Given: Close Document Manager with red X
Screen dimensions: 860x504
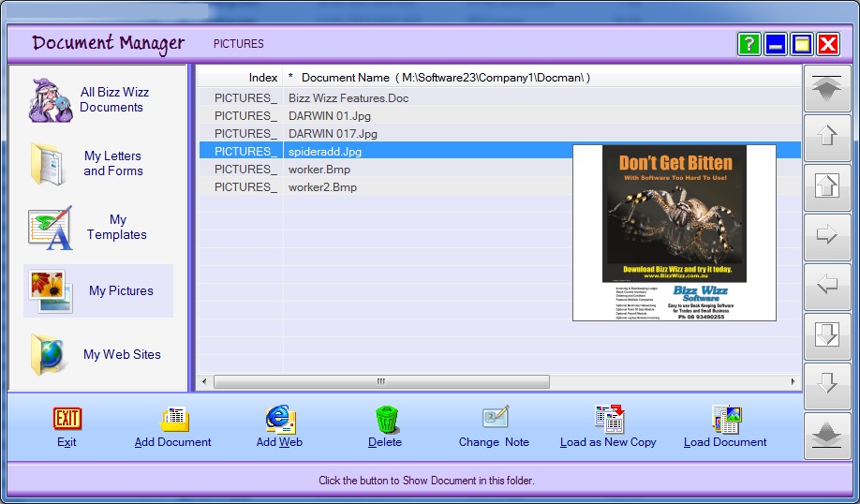Looking at the screenshot, I should 828,44.
